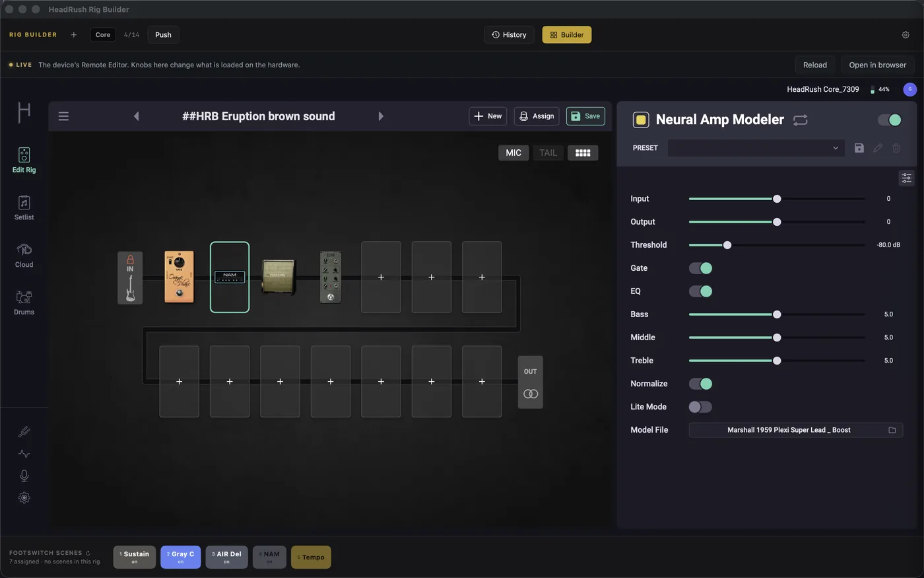Select the IN guitar input block

coord(130,277)
